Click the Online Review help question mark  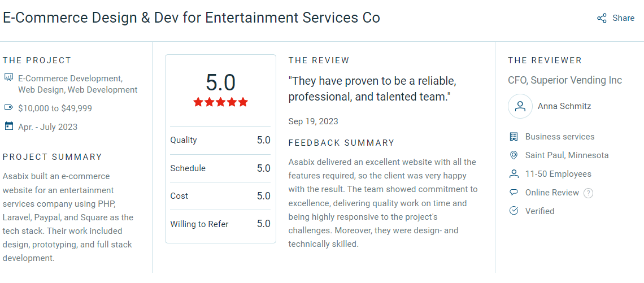coord(588,193)
